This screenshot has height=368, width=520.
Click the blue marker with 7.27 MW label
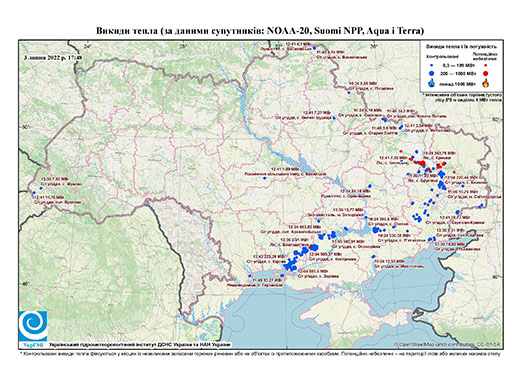(334, 118)
